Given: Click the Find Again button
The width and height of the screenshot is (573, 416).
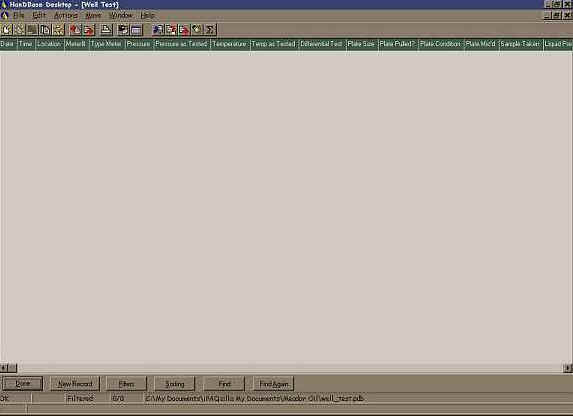Looking at the screenshot, I should click(x=274, y=384).
